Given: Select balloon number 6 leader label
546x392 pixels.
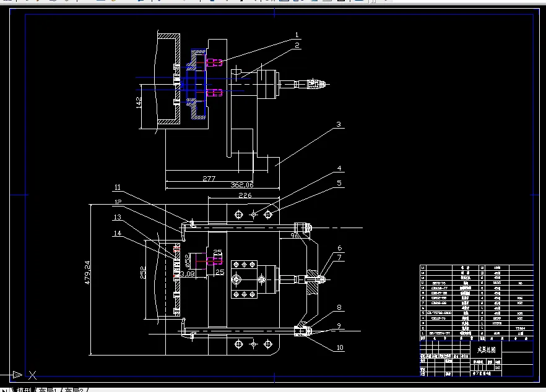Looking at the screenshot, I should pyautogui.click(x=339, y=248).
